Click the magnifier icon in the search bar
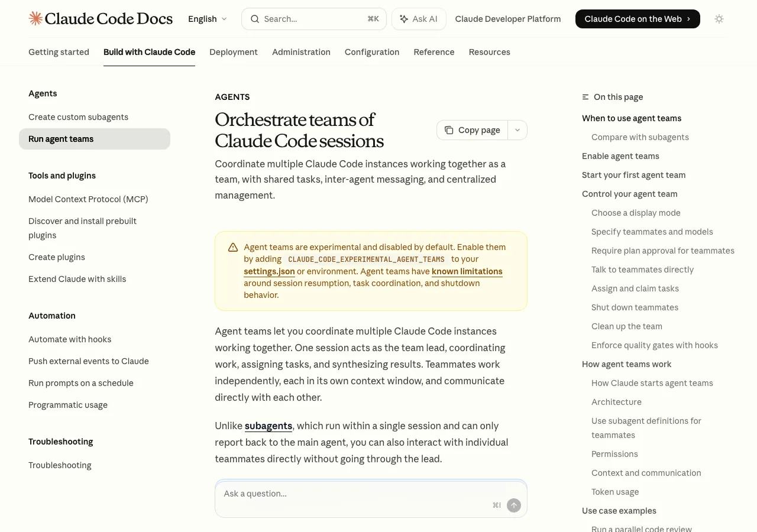The height and width of the screenshot is (532, 757). click(255, 19)
